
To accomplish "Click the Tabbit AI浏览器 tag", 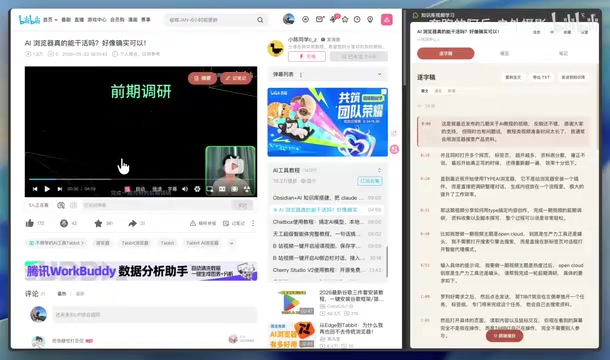I will tap(202, 243).
